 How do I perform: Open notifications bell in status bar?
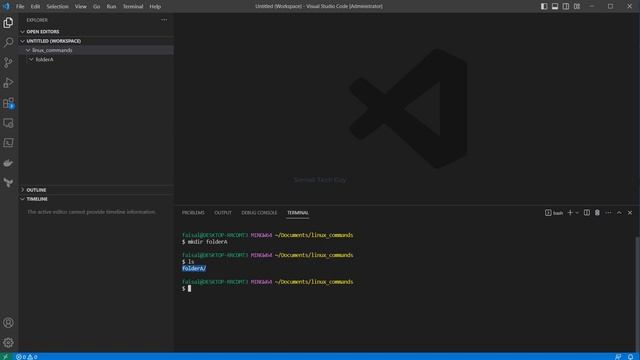point(630,356)
